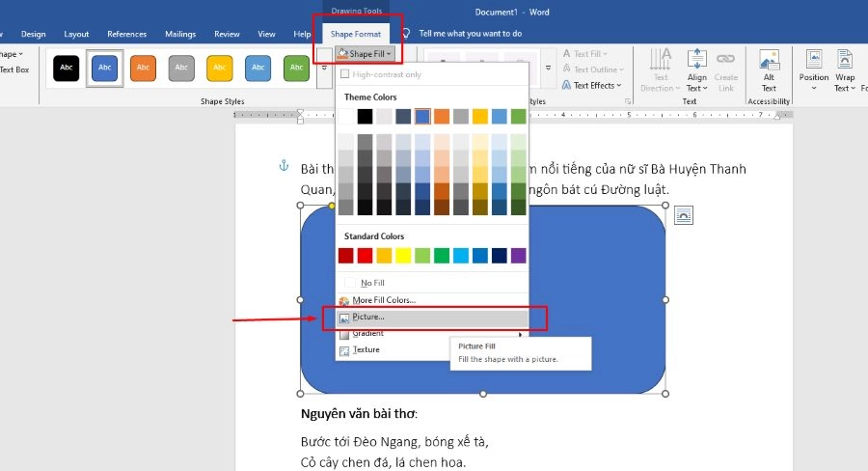Open More Fill Colors dialog
This screenshot has height=471, width=868.
[384, 300]
